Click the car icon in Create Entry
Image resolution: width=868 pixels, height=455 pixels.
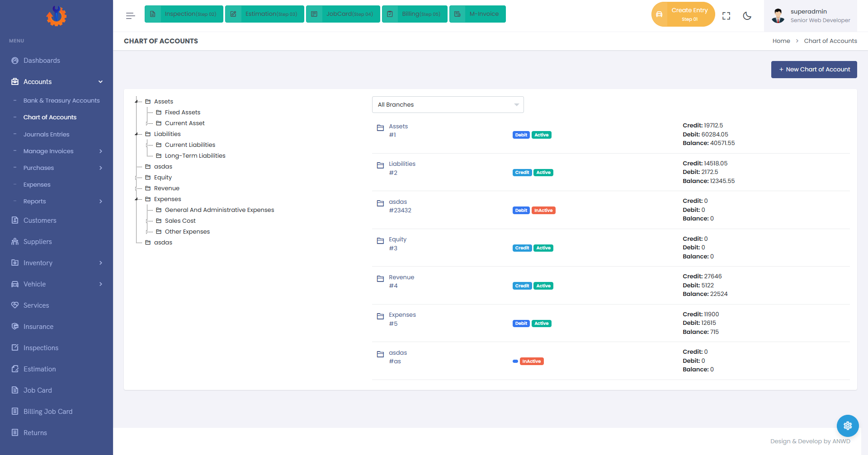click(659, 14)
